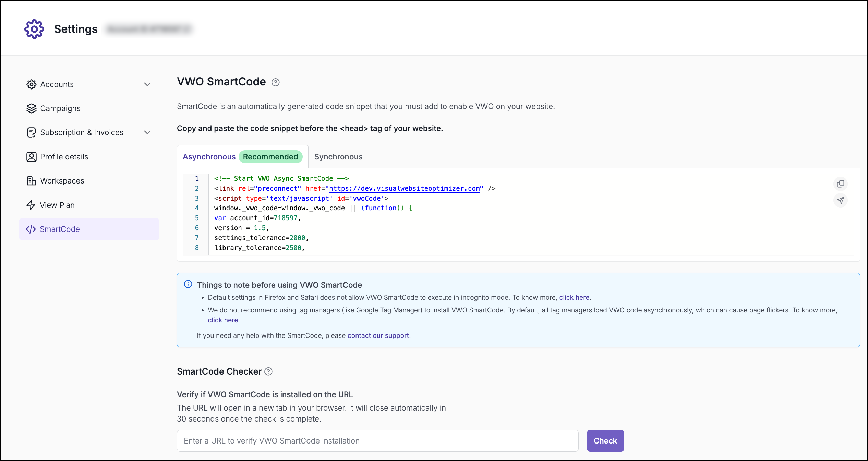This screenshot has width=868, height=461.
Task: Click the blurred account name next to Settings
Action: 148,29
